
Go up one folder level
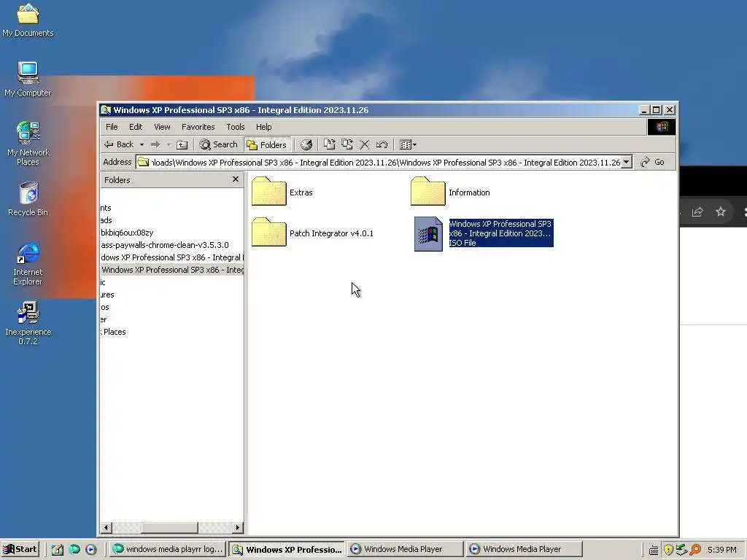click(x=182, y=144)
